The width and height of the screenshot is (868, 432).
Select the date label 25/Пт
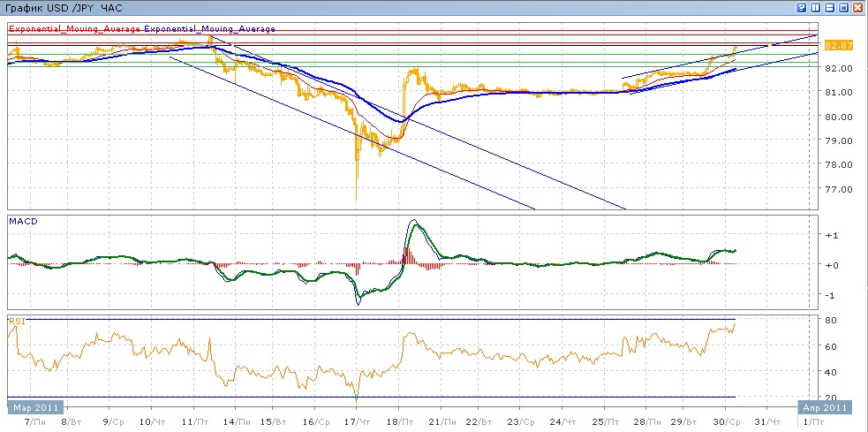607,422
